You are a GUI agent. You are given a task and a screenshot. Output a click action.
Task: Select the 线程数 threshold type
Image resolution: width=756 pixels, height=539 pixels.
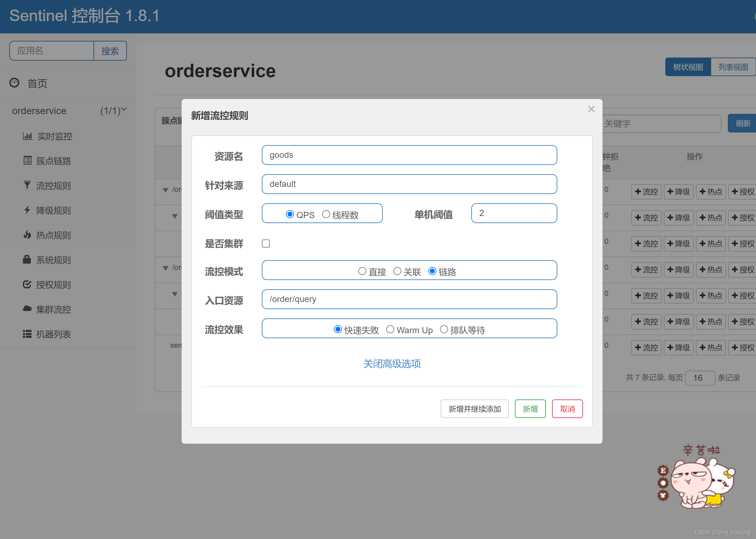tap(326, 214)
